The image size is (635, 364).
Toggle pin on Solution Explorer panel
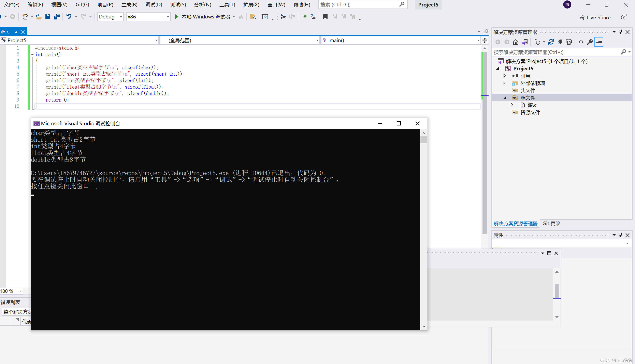tap(620, 32)
